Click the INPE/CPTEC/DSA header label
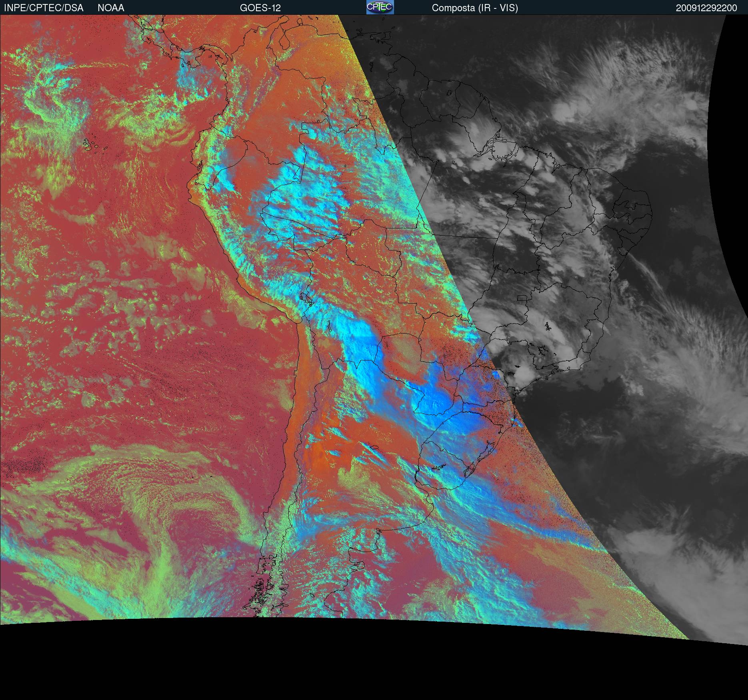Screen dimensions: 748x700 tap(44, 8)
